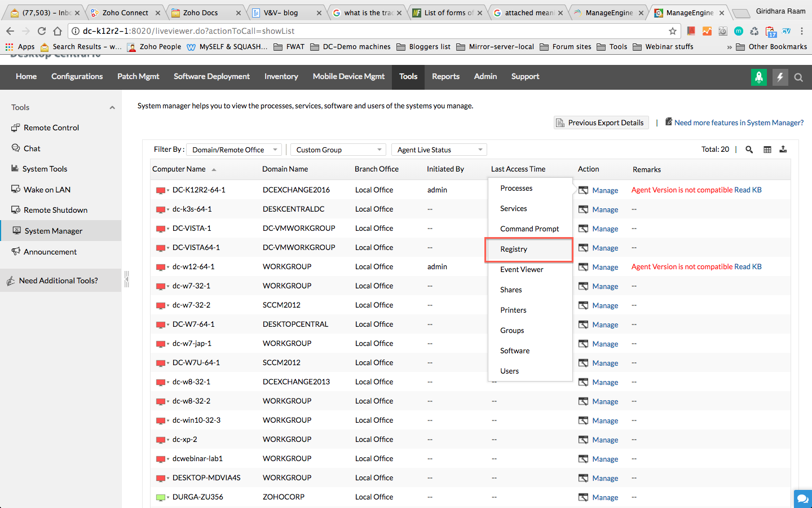Open the Custom Group filter dropdown
Screen dimensions: 812x508
(338, 150)
